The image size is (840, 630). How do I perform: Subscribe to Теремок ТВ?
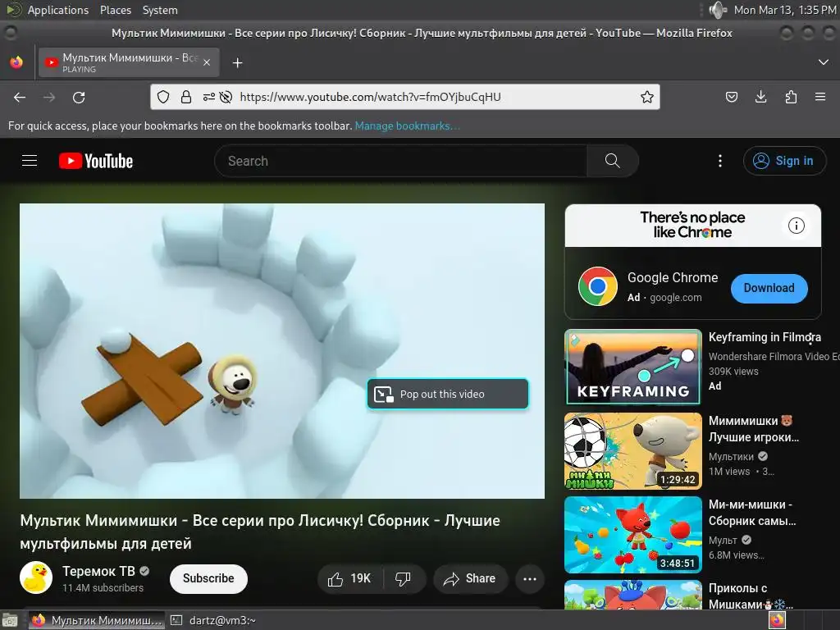coord(208,578)
